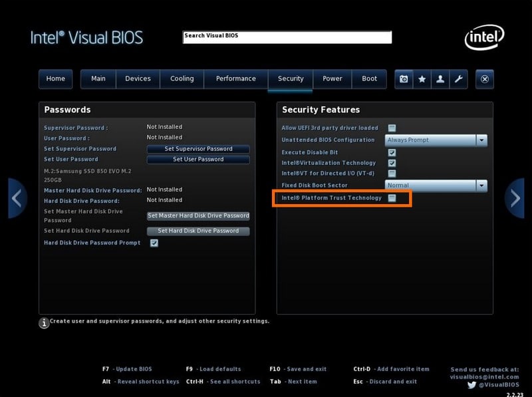Open favorites via the star icon

tap(422, 79)
